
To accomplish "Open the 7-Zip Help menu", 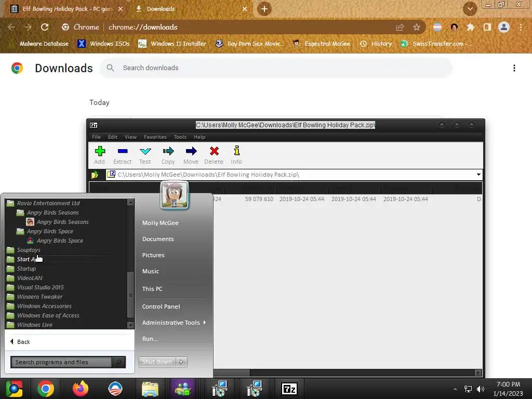I will pyautogui.click(x=199, y=137).
